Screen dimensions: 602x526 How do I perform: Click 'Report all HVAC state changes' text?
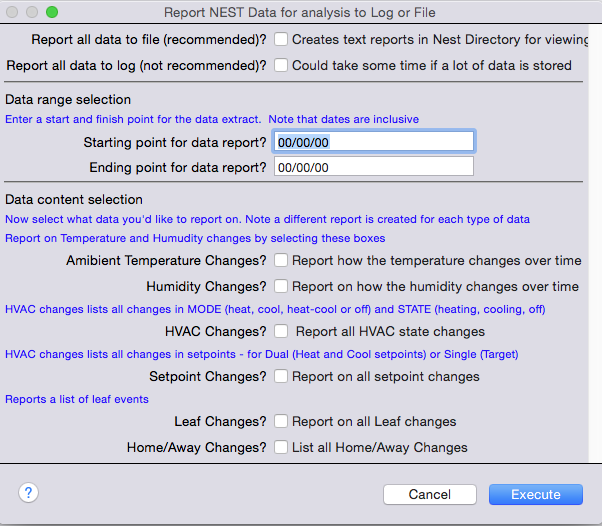click(390, 331)
